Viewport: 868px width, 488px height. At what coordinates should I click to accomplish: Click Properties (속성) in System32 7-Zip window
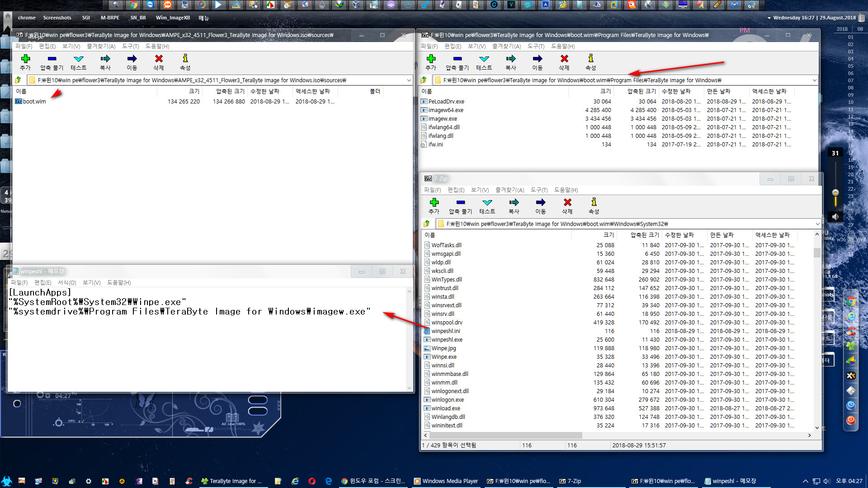coord(594,206)
